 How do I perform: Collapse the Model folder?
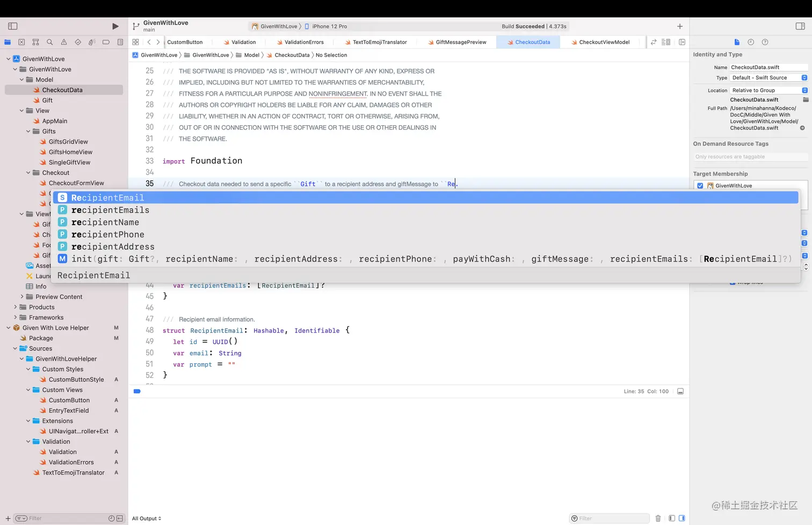[22, 80]
